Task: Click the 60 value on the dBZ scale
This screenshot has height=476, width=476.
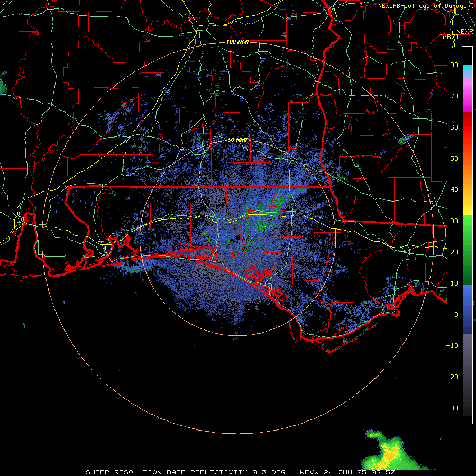Action: pos(454,127)
